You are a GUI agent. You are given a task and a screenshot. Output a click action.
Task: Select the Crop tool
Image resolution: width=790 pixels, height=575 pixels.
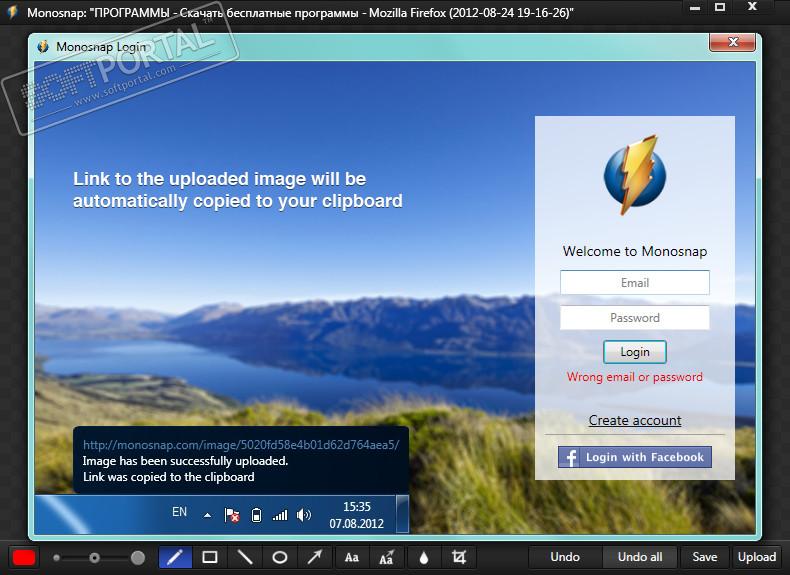pos(458,557)
